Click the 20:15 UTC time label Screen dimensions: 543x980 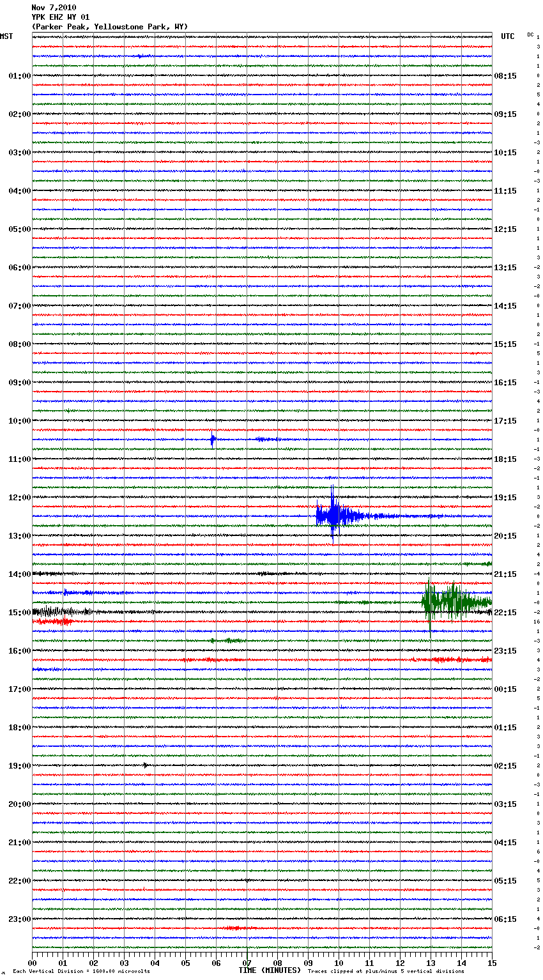[505, 536]
